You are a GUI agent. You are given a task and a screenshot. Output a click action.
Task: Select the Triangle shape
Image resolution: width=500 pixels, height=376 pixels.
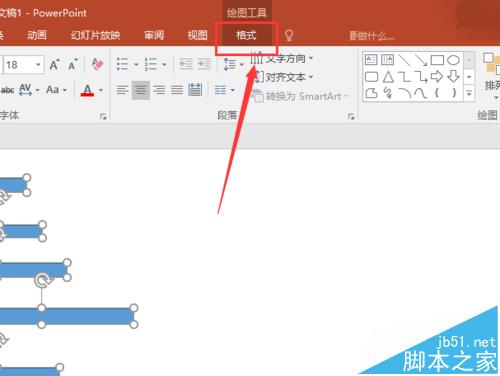(x=388, y=77)
